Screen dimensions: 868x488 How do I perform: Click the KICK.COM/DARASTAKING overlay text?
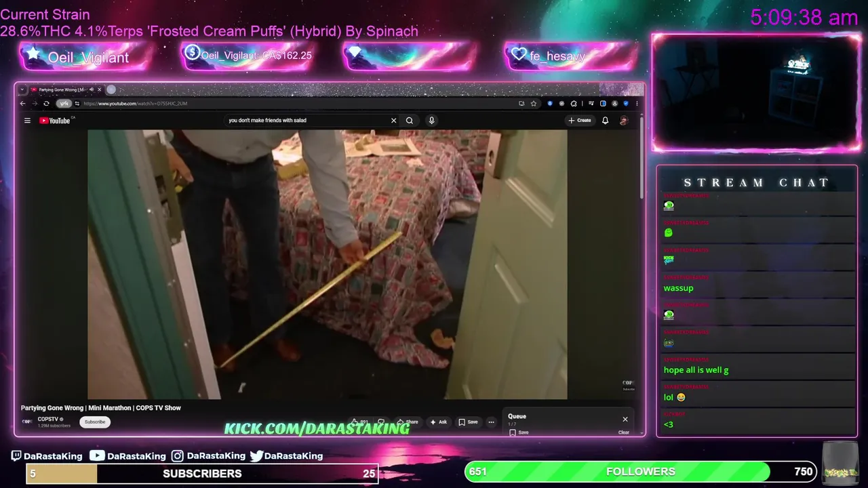click(x=317, y=428)
